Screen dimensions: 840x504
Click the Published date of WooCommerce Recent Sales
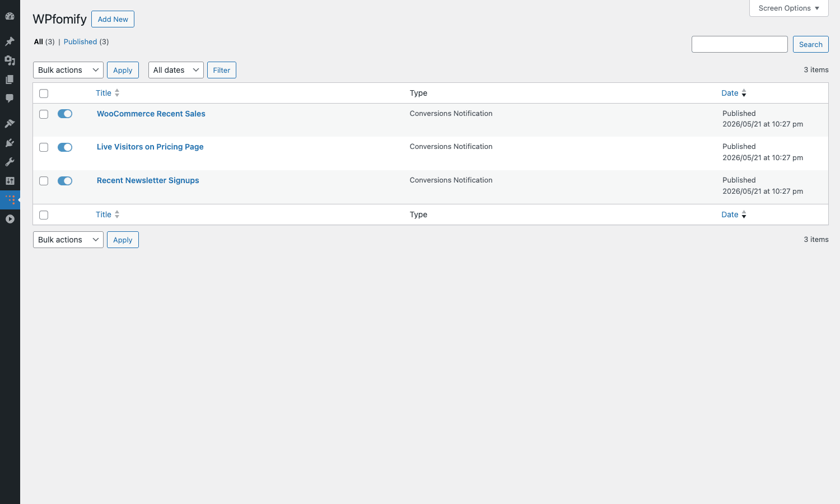pos(763,119)
